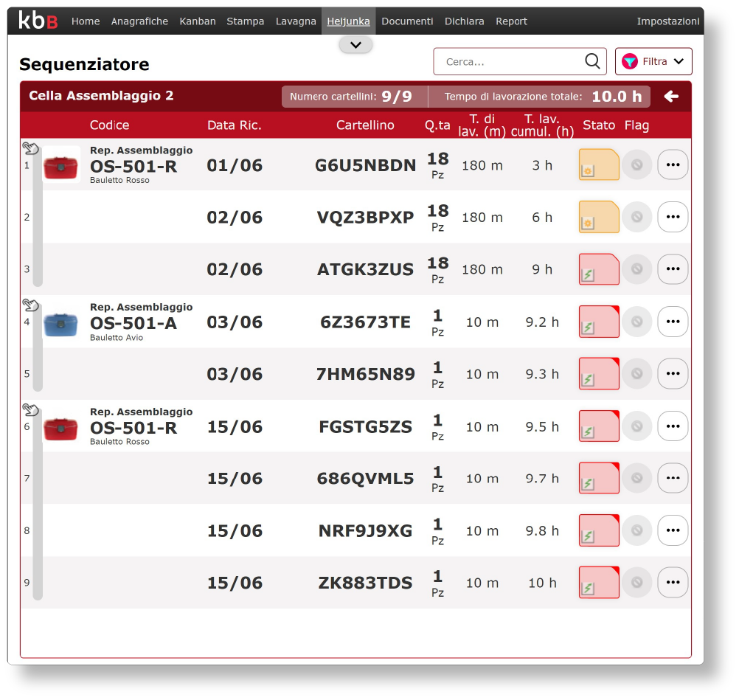The height and width of the screenshot is (700, 739).
Task: Click drag hand icon on row 4
Action: (30, 305)
